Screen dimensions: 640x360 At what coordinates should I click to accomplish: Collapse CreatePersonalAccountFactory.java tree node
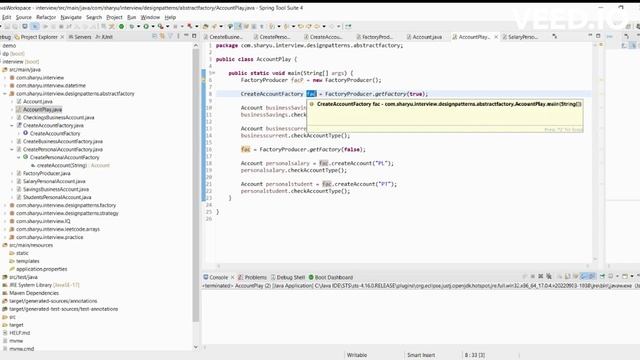(12, 149)
